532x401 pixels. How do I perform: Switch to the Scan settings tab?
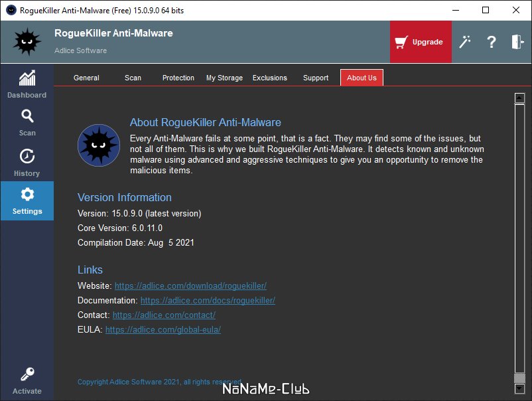[133, 78]
